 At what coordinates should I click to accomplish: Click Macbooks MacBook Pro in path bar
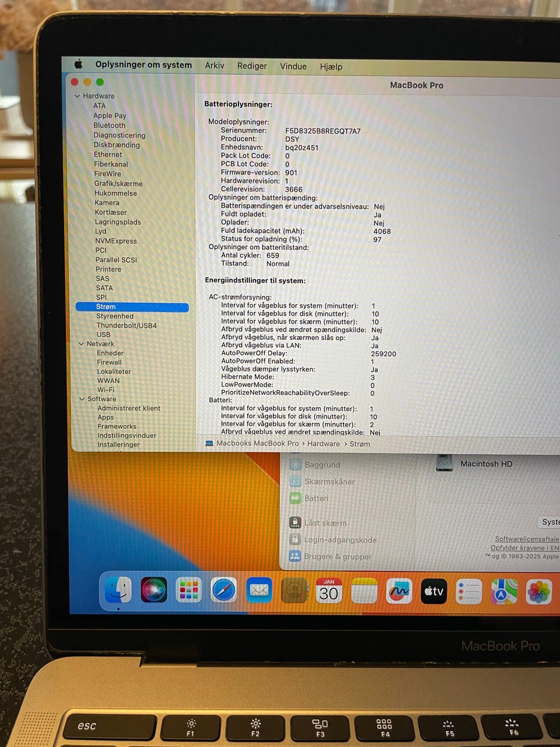[257, 444]
